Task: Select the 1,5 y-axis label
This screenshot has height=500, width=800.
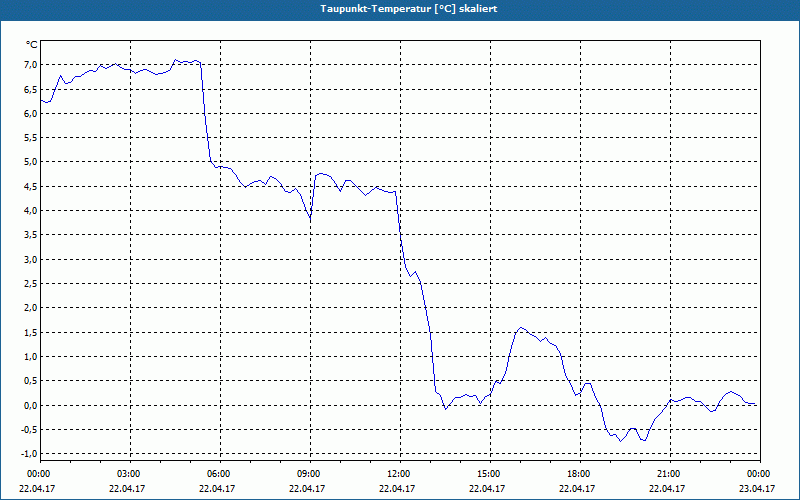Action: pos(30,332)
